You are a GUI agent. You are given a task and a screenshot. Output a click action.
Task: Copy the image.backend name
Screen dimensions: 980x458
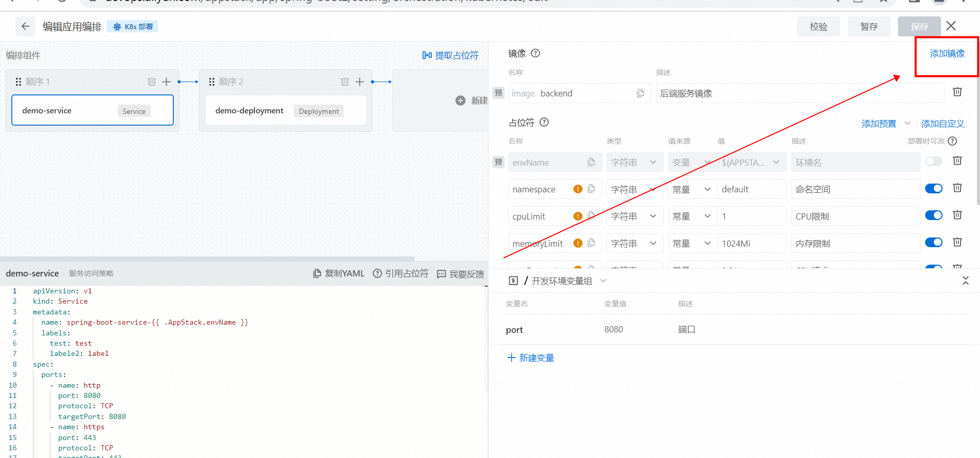coord(641,93)
